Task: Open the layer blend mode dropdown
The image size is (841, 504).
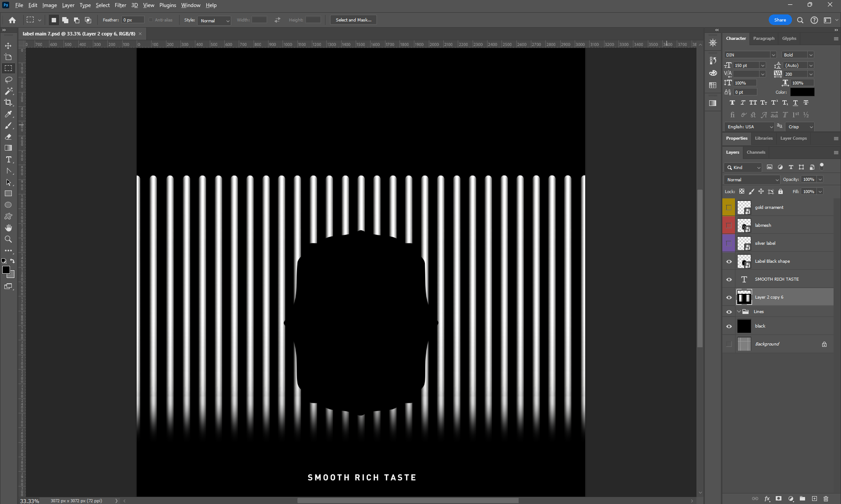Action: point(752,180)
